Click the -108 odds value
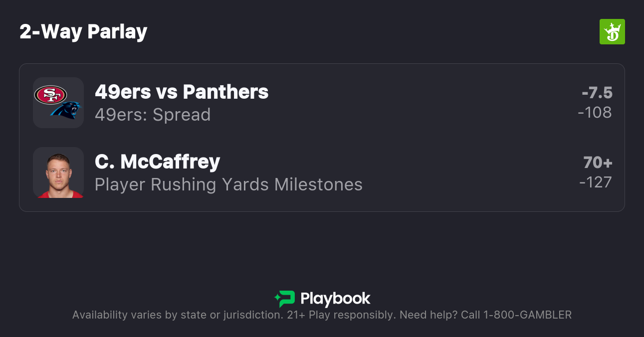The width and height of the screenshot is (644, 337). tap(595, 113)
